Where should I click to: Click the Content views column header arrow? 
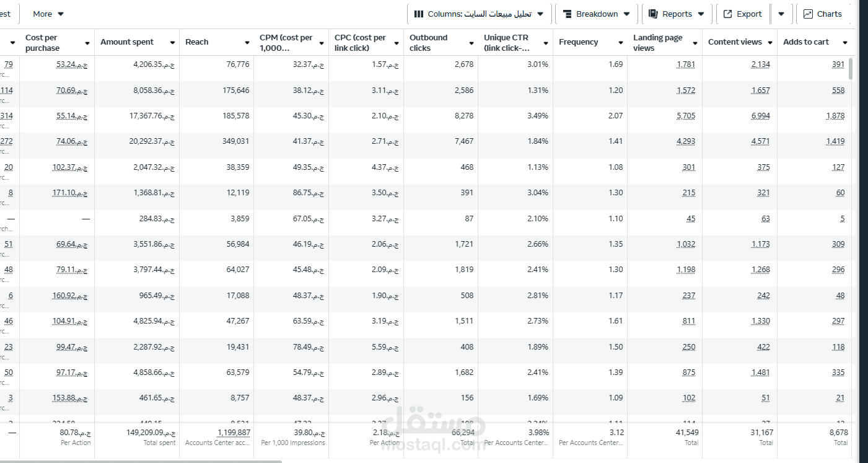click(x=770, y=43)
